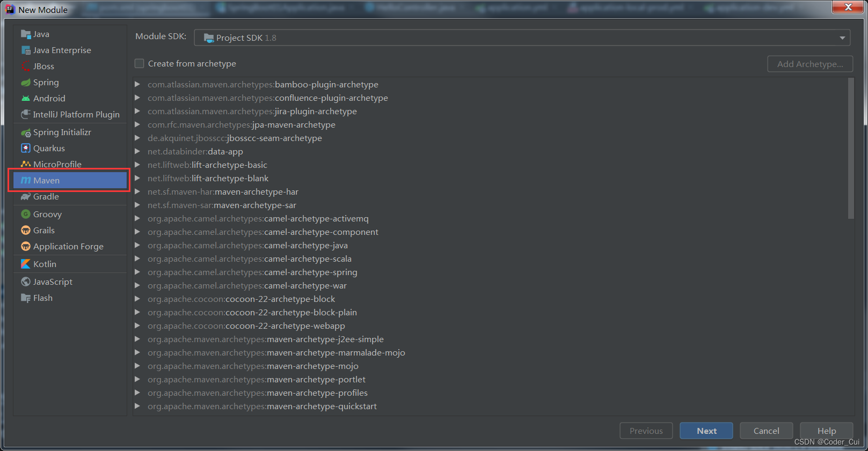Viewport: 868px width, 451px height.
Task: Click the Previous button
Action: tap(646, 431)
